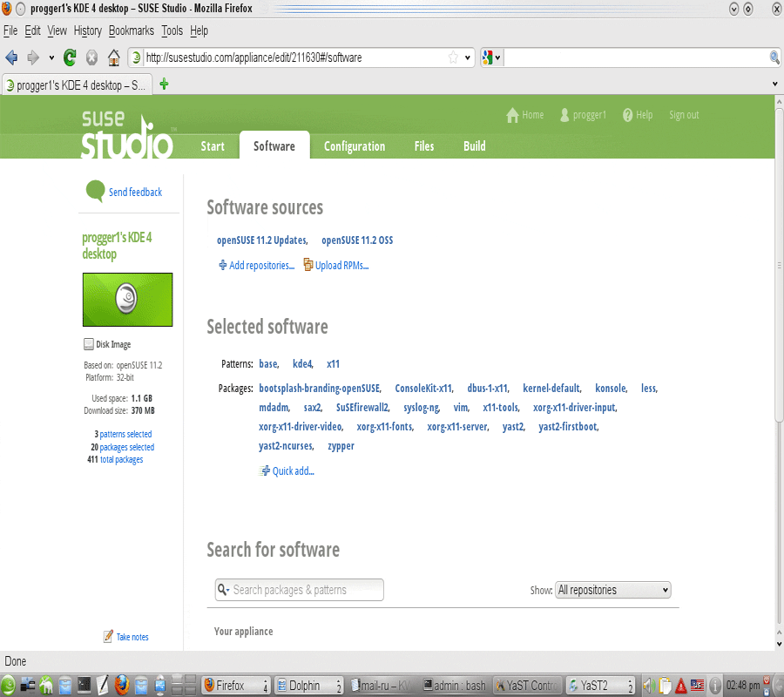Go forward with the forward arrow
Screen dimensions: 784x697
pos(33,58)
